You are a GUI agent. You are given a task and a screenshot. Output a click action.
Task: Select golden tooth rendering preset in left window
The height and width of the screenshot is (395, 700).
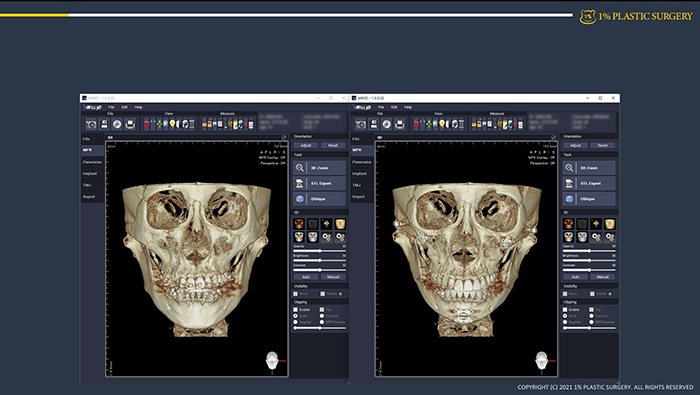(340, 224)
